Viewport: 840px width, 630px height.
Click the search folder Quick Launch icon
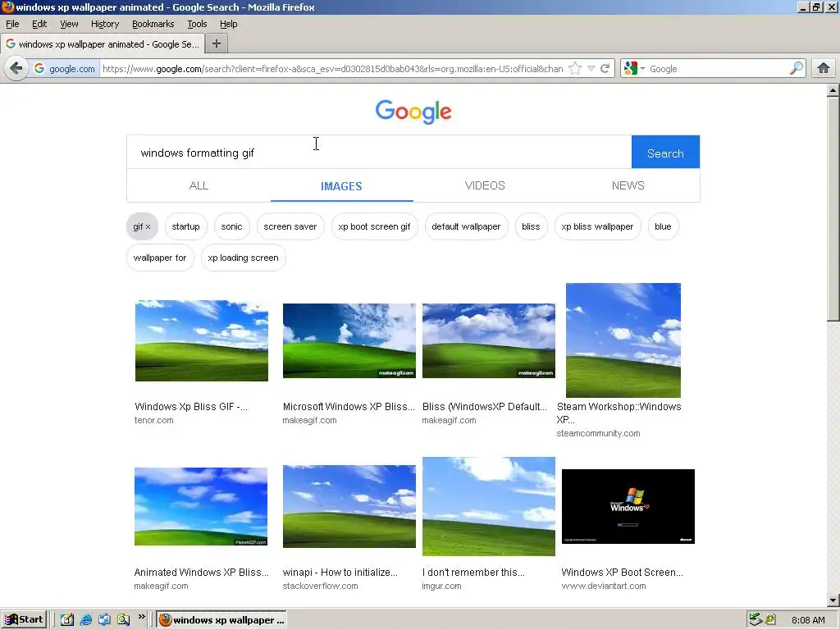[123, 620]
